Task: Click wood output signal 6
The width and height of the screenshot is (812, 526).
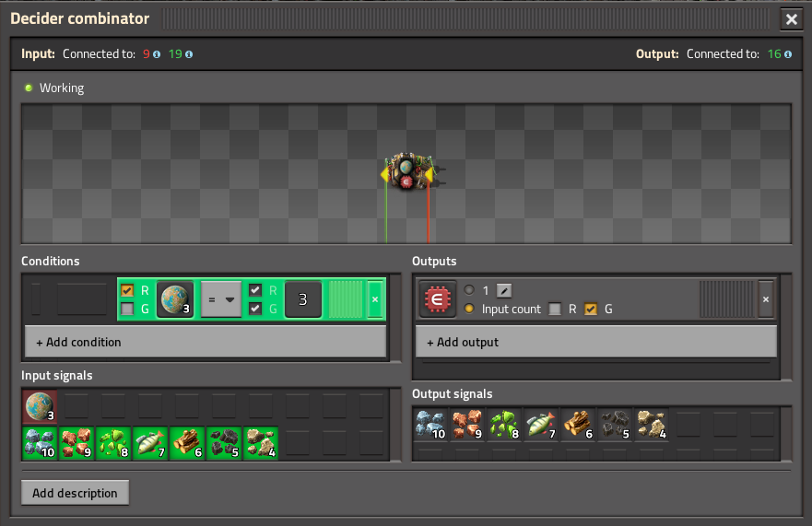Action: point(578,425)
